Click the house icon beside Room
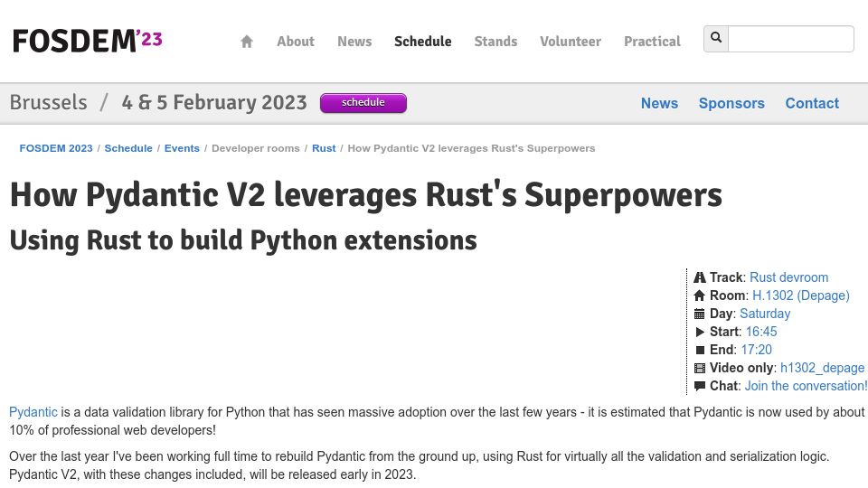Viewport: 868px width, 488px height. (x=700, y=296)
